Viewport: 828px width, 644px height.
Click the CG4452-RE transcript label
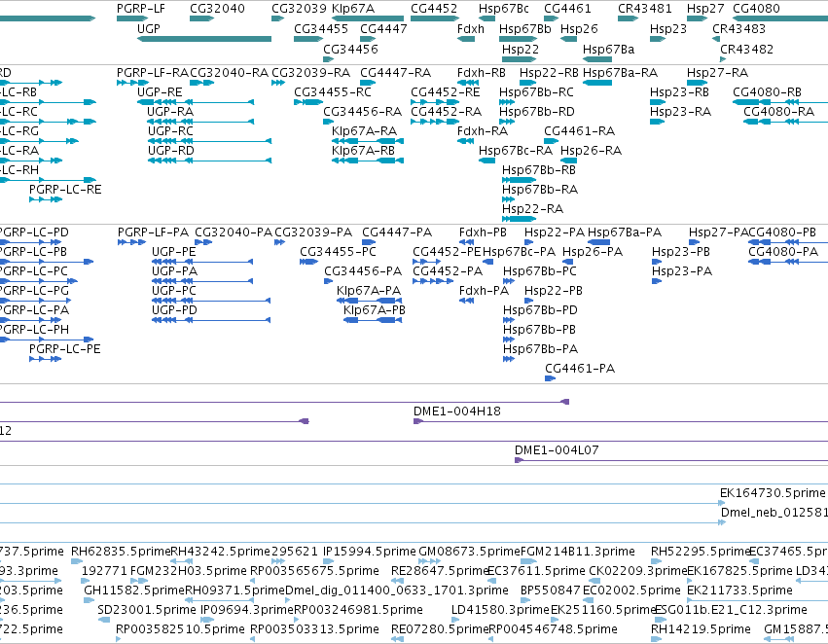point(446,92)
